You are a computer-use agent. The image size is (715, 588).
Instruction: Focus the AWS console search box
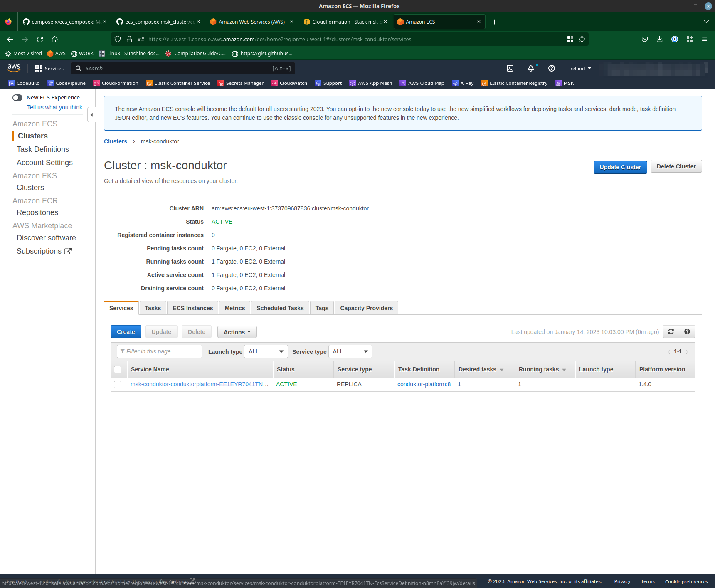tap(183, 68)
